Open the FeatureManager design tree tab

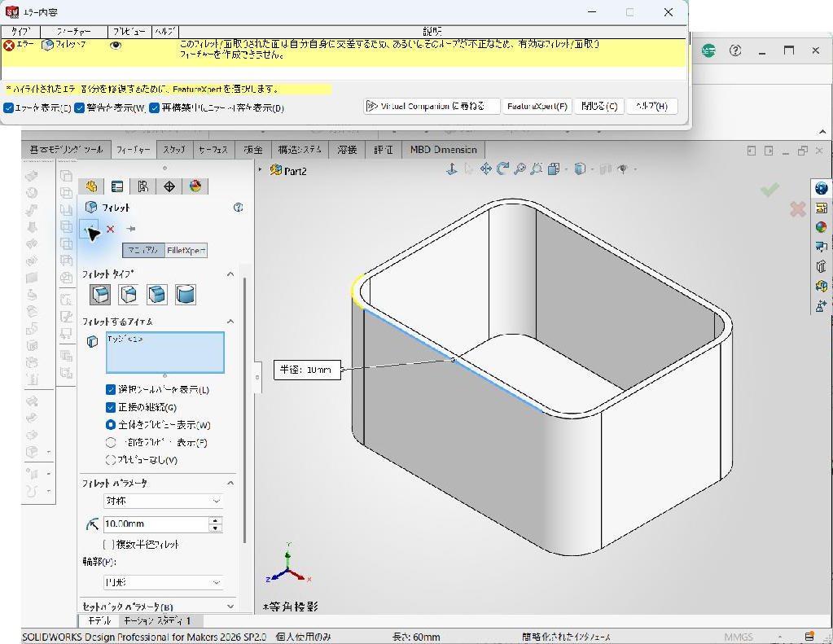[x=91, y=186]
